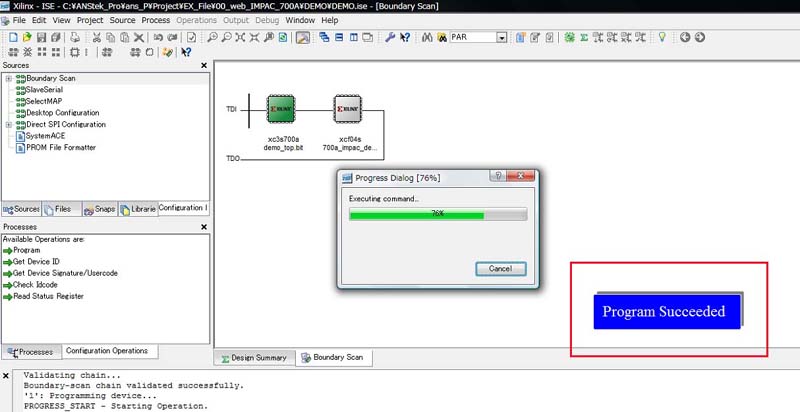The height and width of the screenshot is (412, 800).
Task: Open the Window menu
Action: [x=300, y=20]
